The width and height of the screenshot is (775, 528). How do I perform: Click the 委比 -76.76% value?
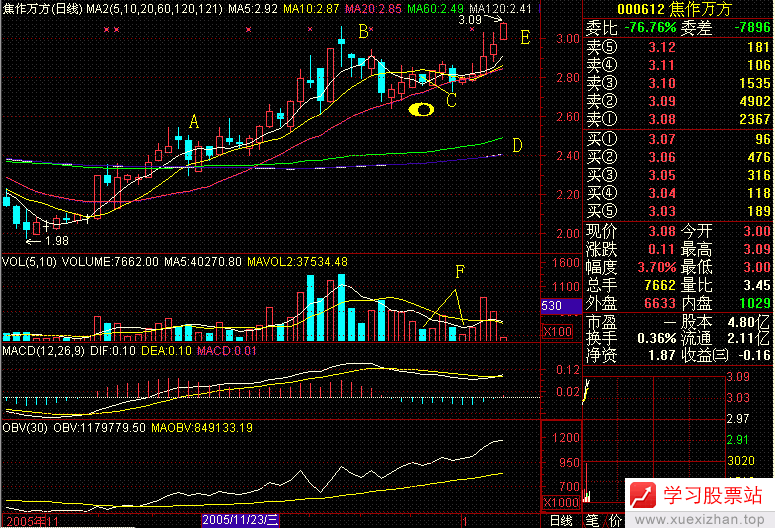(650, 28)
